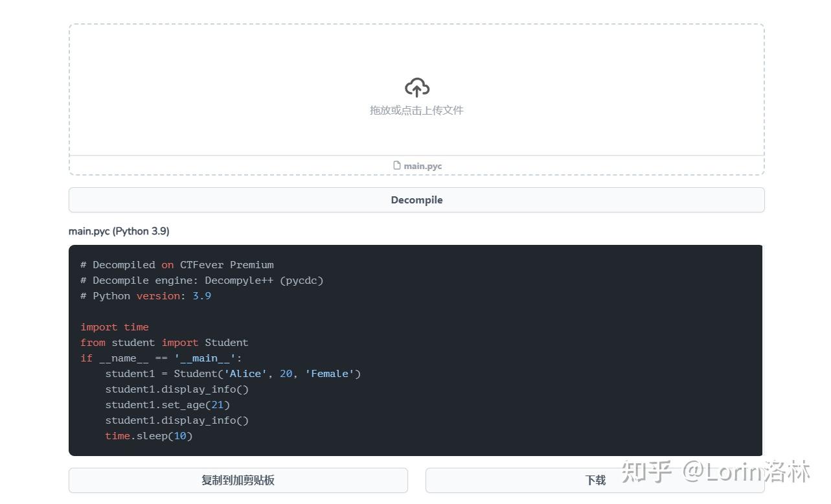Select the main.pyc file chip
Viewport: 831px width, 504px height.
pos(417,165)
